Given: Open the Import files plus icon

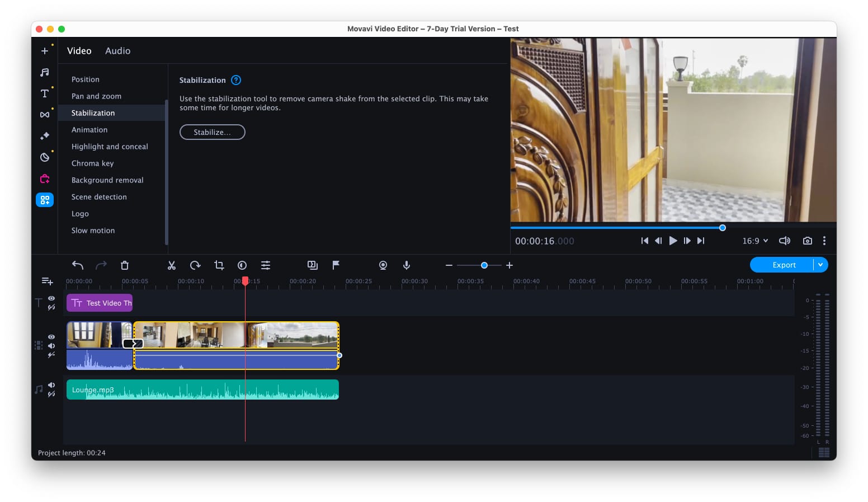Looking at the screenshot, I should coord(45,51).
